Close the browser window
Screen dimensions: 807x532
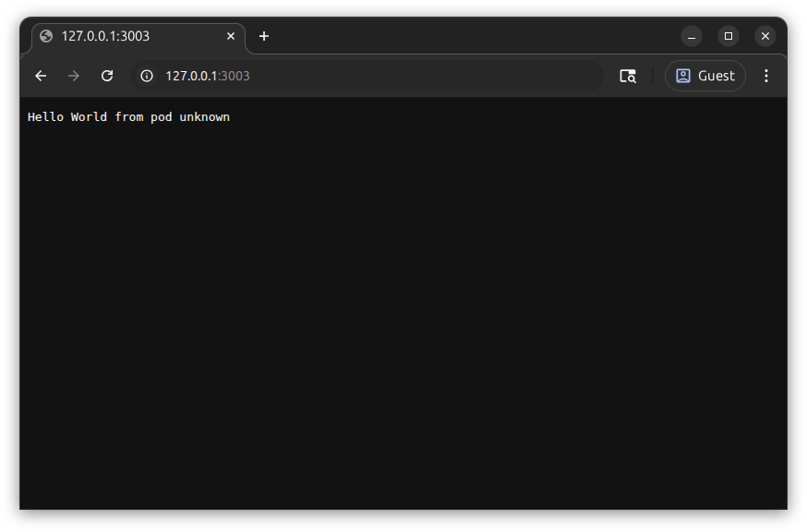[765, 36]
